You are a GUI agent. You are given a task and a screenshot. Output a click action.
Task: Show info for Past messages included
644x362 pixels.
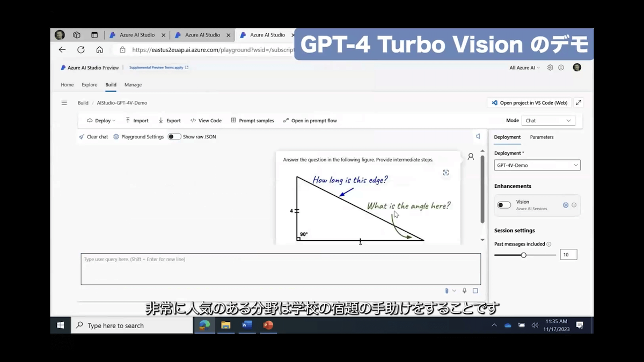point(549,244)
